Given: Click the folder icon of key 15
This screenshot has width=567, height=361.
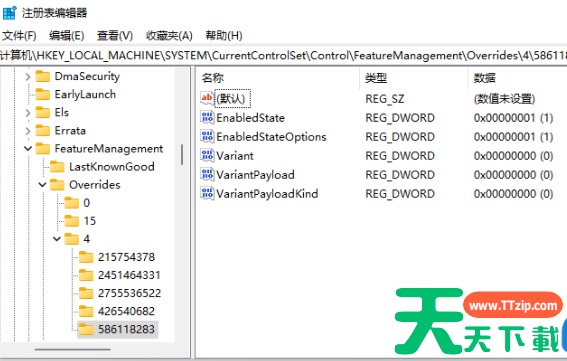Looking at the screenshot, I should click(x=72, y=221).
